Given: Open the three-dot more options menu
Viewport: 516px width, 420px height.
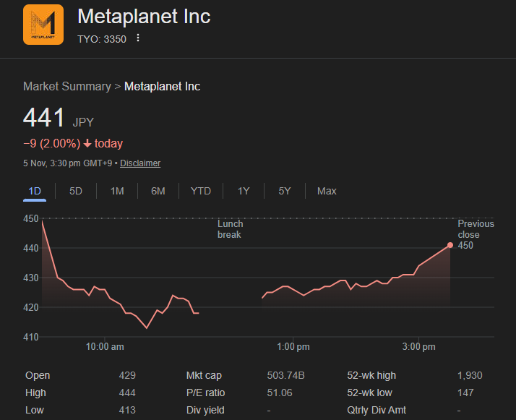Looking at the screenshot, I should point(138,38).
